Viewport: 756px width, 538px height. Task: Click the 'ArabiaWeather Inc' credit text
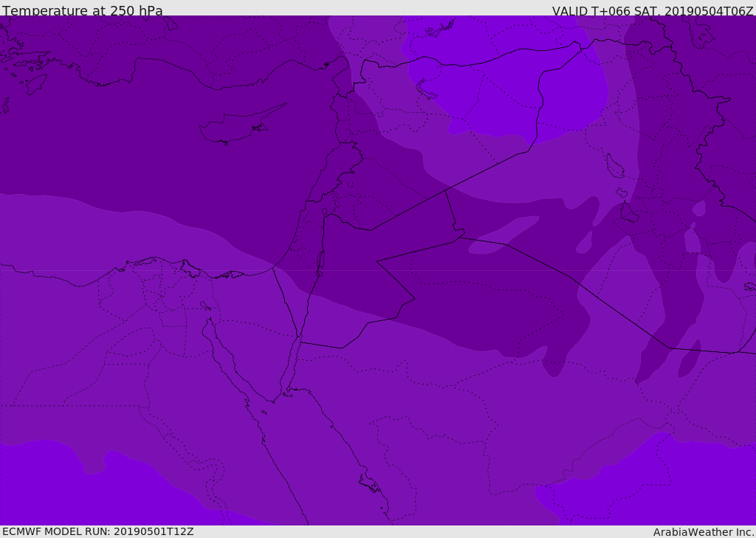pyautogui.click(x=704, y=532)
